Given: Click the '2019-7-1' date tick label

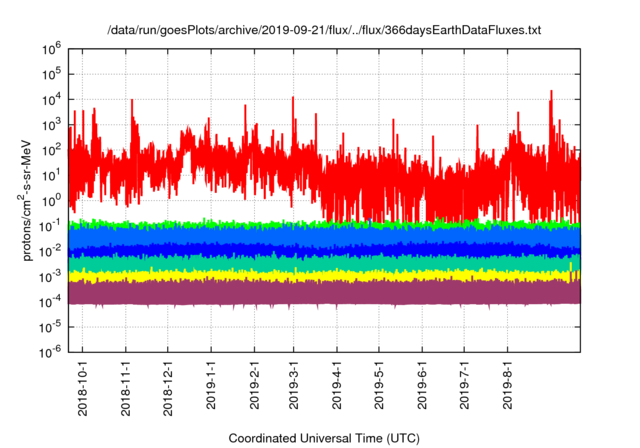Looking at the screenshot, I should [464, 385].
